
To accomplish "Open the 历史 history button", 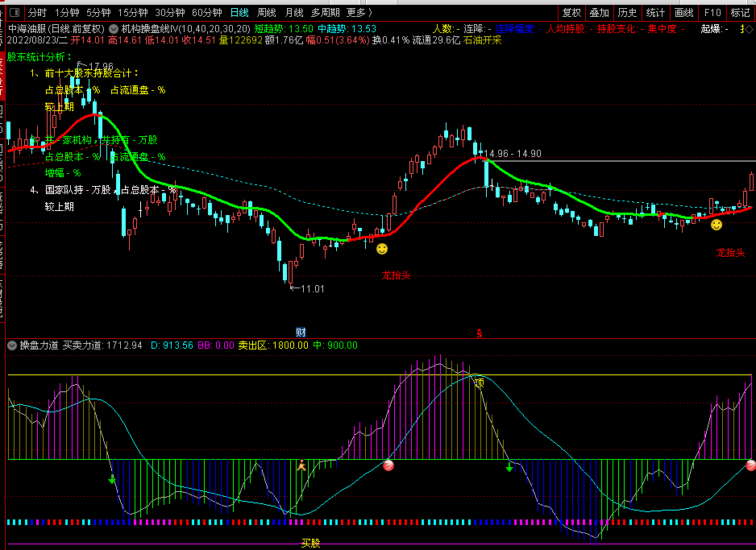I will (x=627, y=13).
